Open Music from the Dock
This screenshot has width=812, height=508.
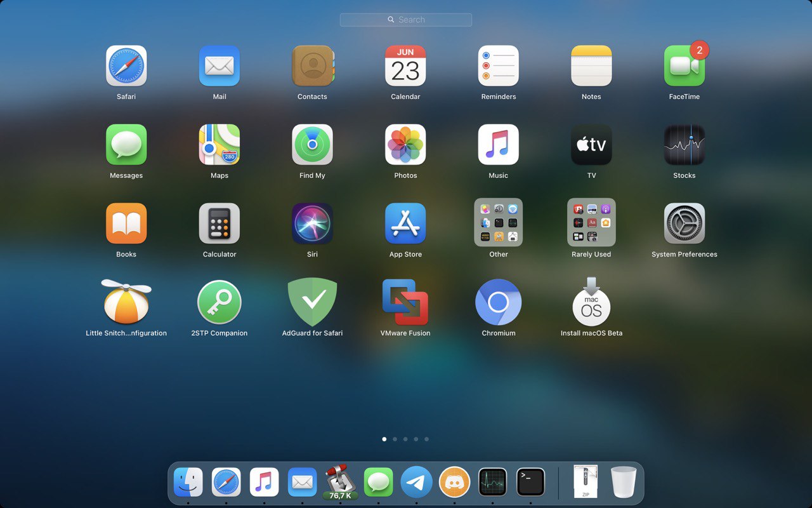click(x=265, y=482)
